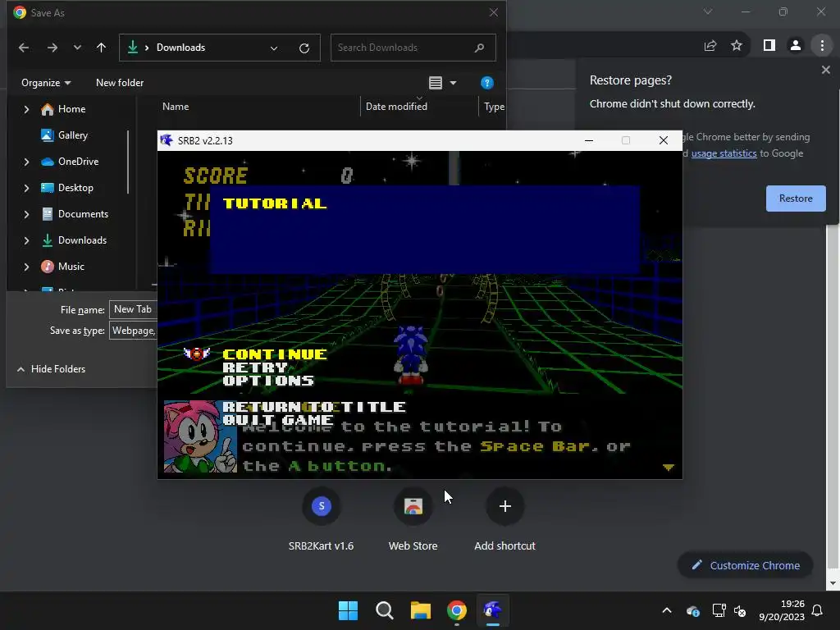Open Save As help icon

tap(487, 83)
